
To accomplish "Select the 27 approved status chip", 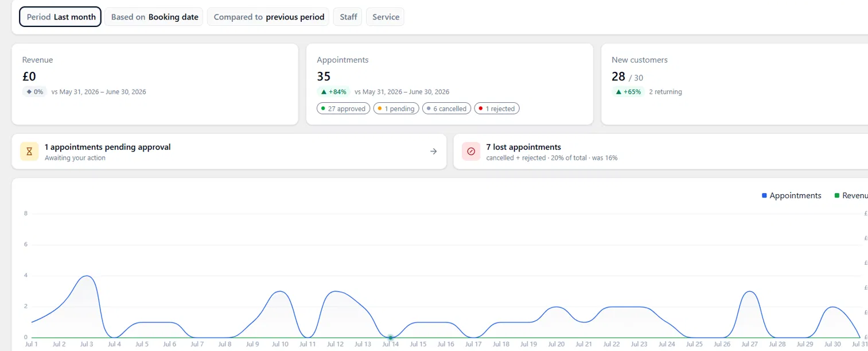I will click(343, 109).
